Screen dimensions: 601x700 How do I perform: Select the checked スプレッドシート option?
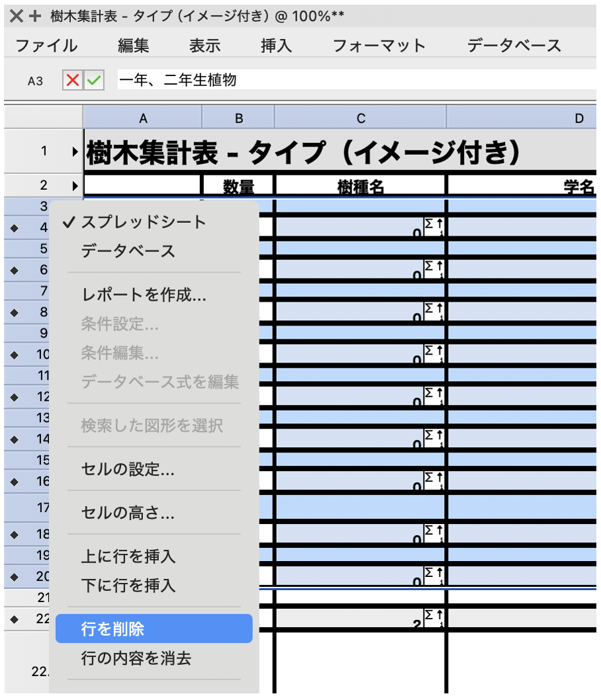pos(143,222)
